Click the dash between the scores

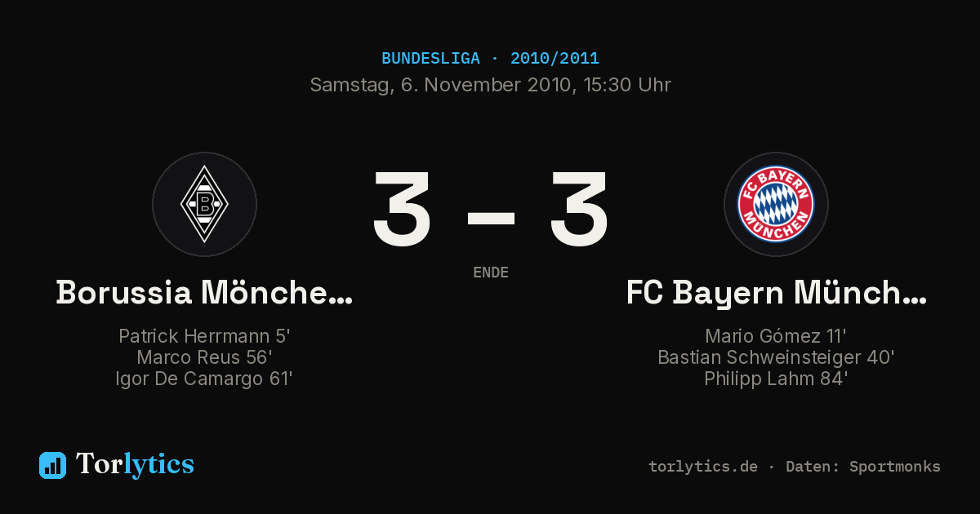click(x=491, y=217)
